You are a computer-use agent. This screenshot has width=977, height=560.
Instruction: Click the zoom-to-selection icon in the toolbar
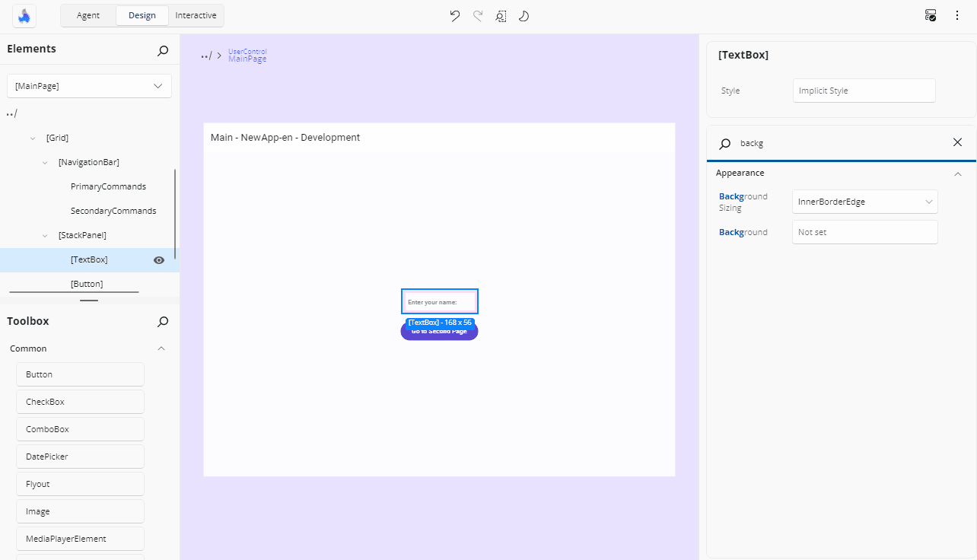(x=500, y=15)
